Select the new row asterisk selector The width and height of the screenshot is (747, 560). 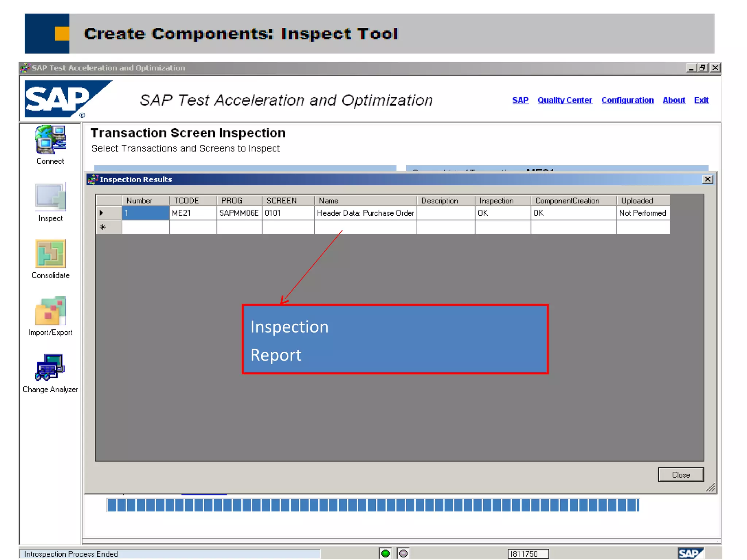tap(109, 227)
